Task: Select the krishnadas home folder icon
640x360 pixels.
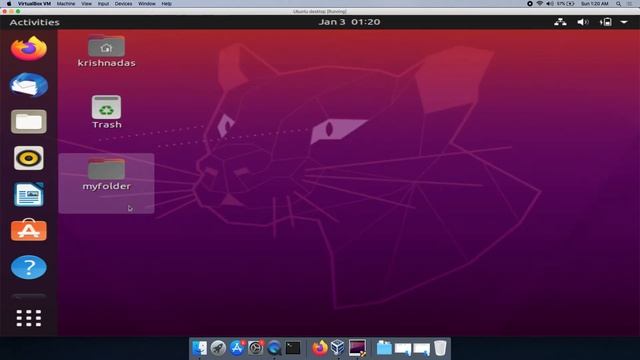Action: click(x=106, y=51)
